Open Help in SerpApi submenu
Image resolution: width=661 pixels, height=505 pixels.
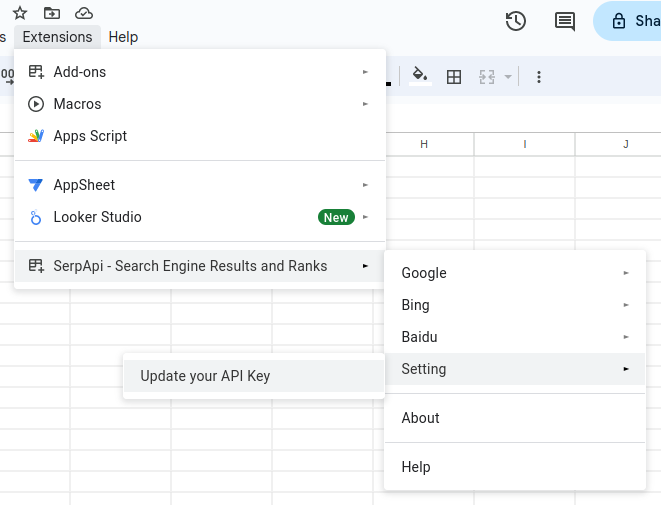tap(515, 467)
